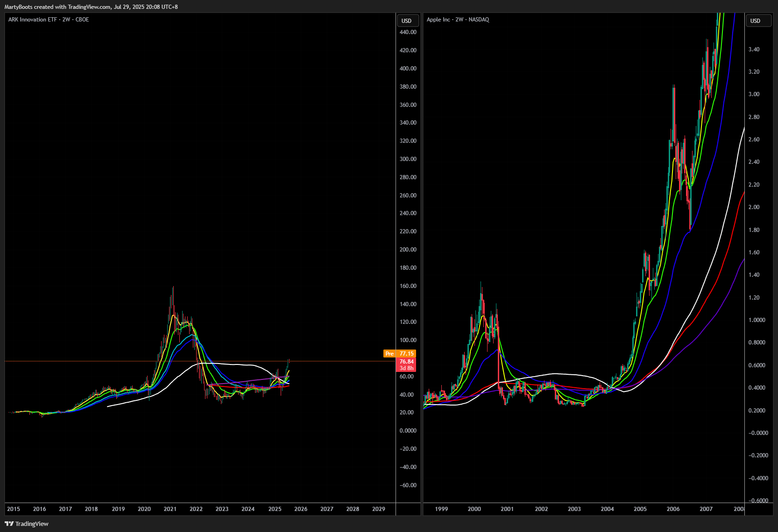Click −0.6000 on the Apple price axis
778x532 pixels.
coord(758,501)
